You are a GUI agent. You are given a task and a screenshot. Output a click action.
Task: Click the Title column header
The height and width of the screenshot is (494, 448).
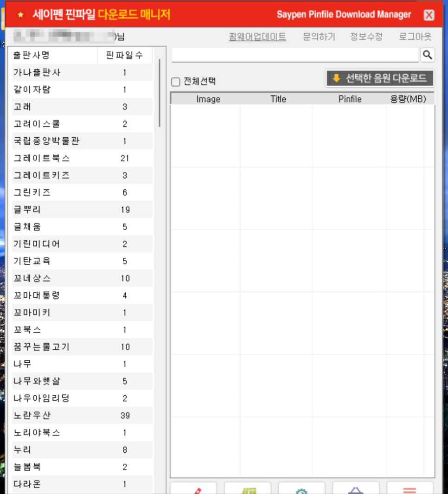pos(278,99)
